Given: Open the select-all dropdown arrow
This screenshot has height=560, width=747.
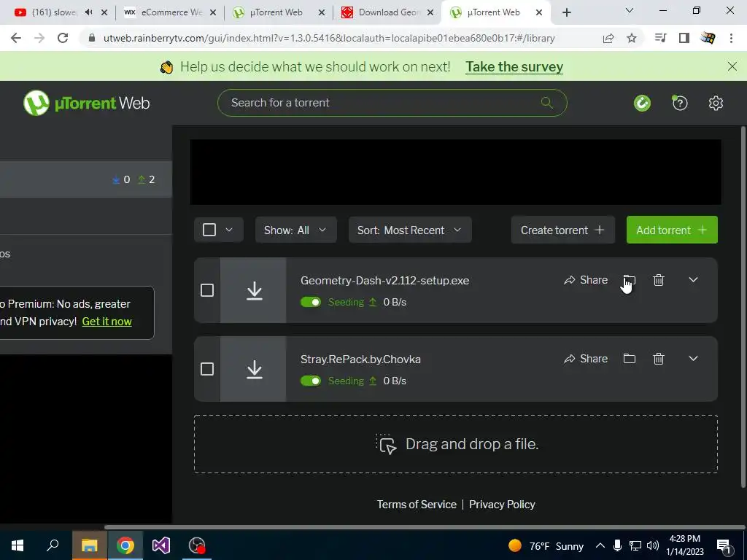Looking at the screenshot, I should pos(229,230).
